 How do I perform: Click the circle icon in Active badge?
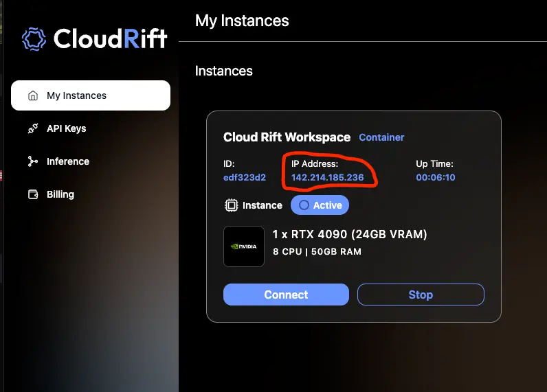304,205
